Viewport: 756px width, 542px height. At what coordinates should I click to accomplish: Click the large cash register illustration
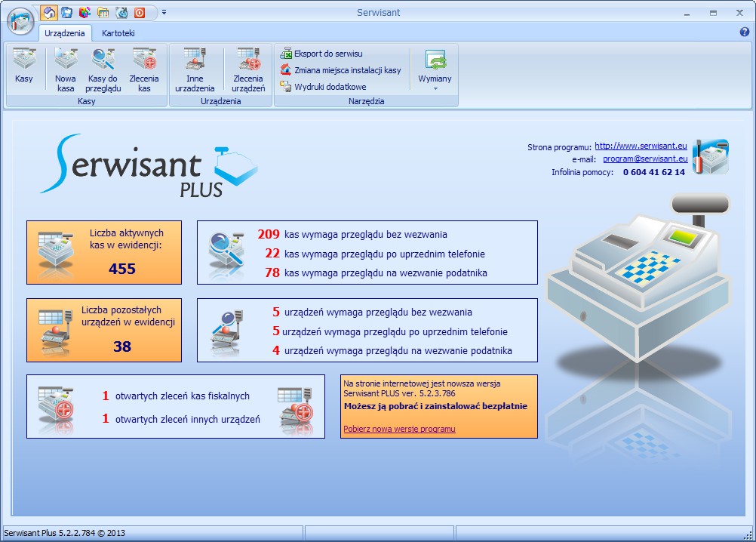(x=639, y=279)
